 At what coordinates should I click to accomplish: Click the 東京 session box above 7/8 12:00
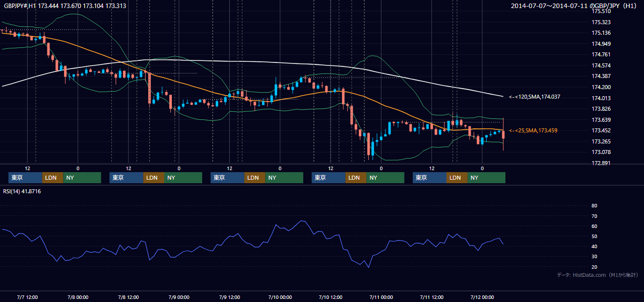126,178
